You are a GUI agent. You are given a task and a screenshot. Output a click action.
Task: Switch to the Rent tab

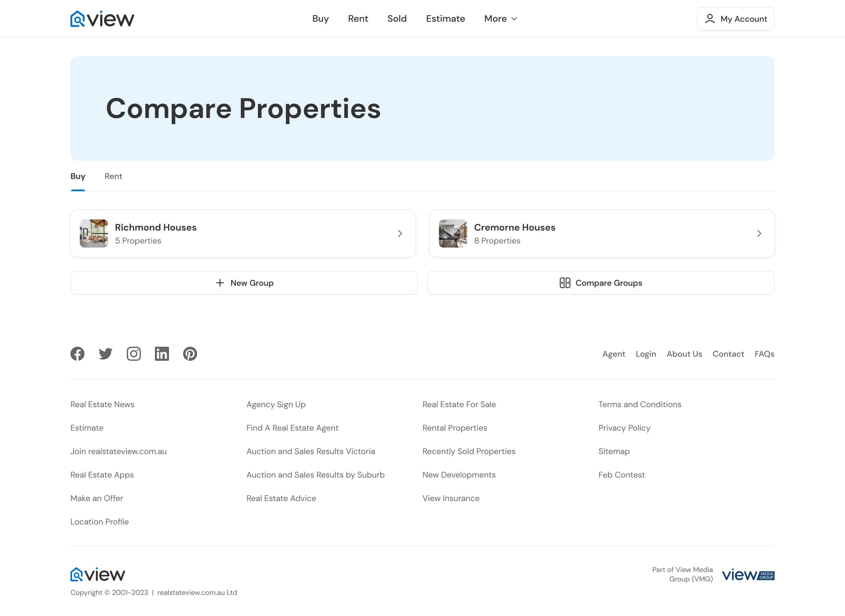pos(113,176)
